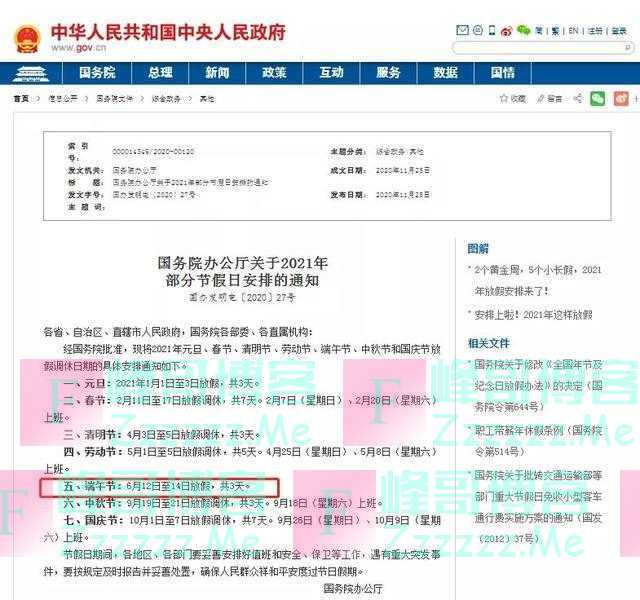Share article via green WeChat button
Image resolution: width=640 pixels, height=600 pixels.
tap(597, 98)
